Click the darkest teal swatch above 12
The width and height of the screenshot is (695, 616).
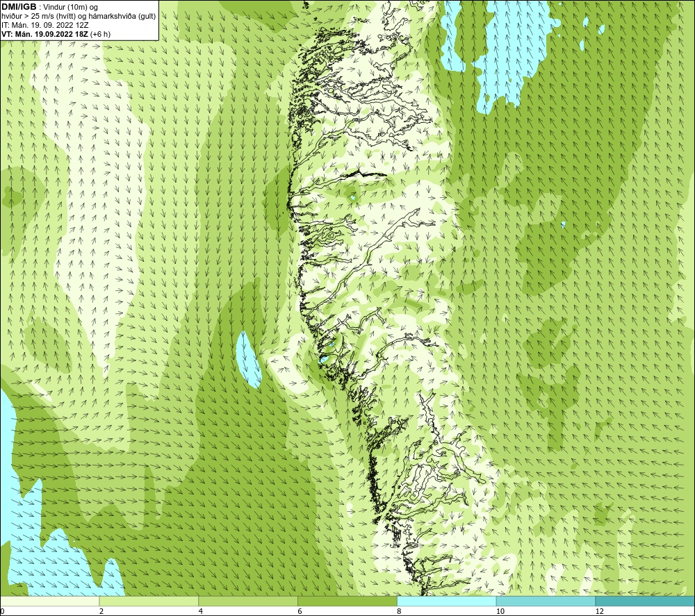coord(646,601)
